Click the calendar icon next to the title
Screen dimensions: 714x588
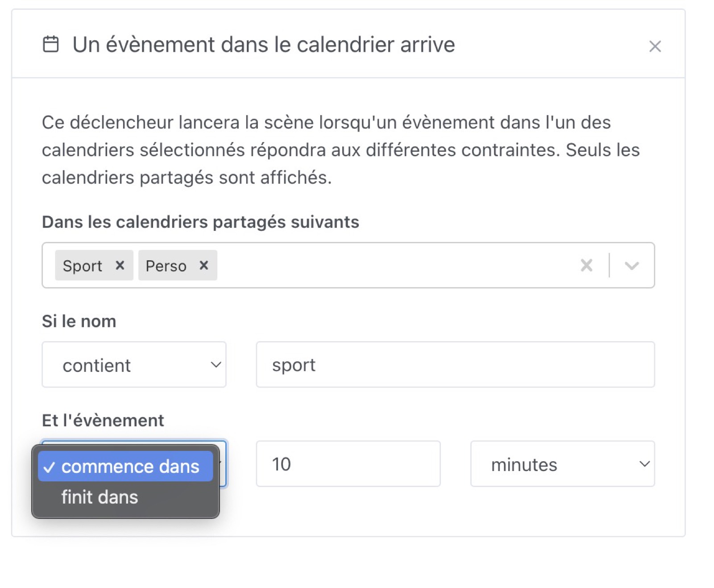point(51,44)
